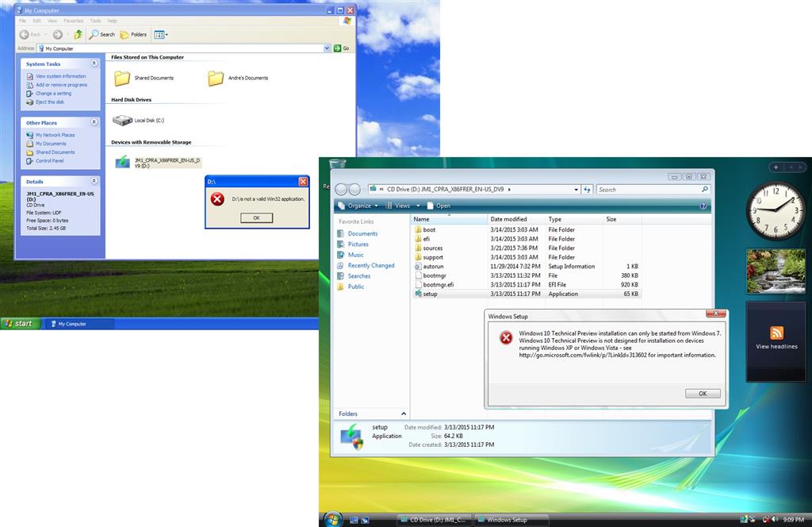Open Searches in Favorite Links
The width and height of the screenshot is (812, 527).
tap(359, 276)
